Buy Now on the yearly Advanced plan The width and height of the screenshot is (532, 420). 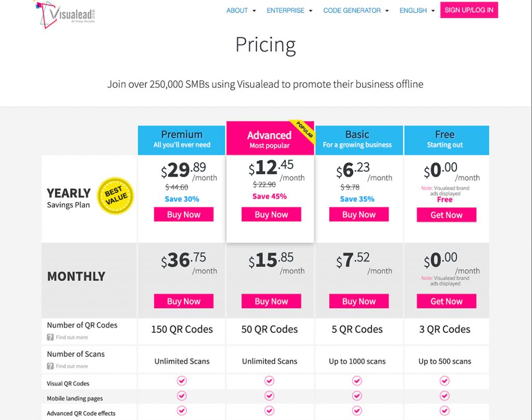(271, 214)
